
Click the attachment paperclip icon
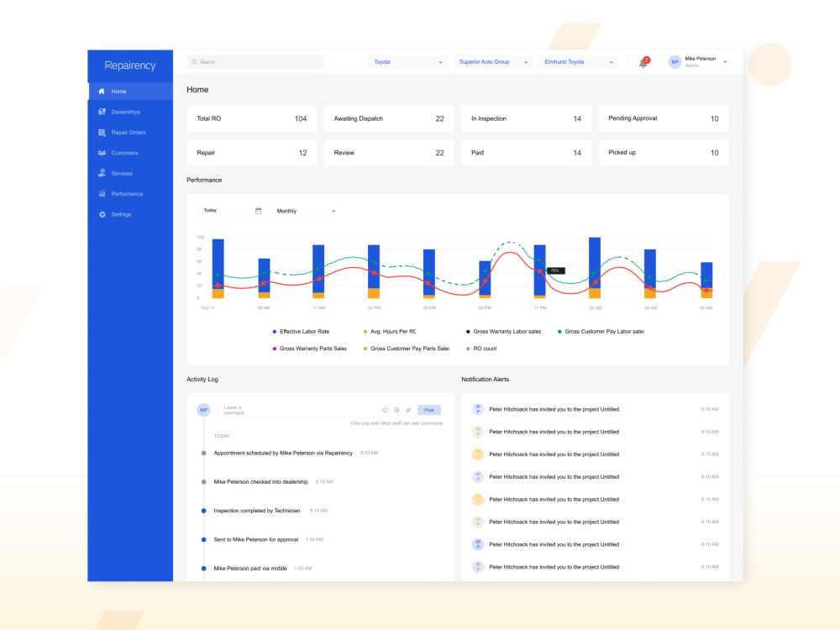coord(408,411)
